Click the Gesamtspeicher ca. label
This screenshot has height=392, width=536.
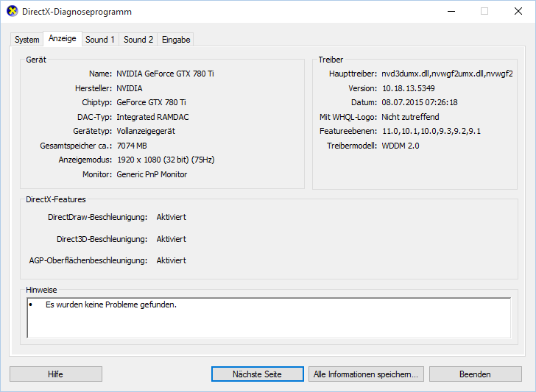point(76,146)
